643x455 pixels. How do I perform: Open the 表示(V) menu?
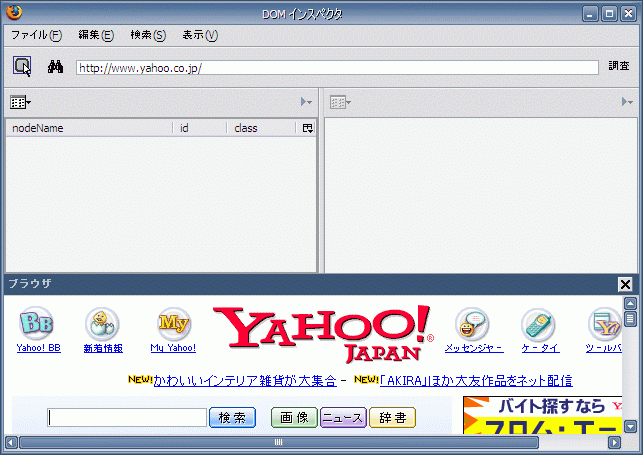pos(200,35)
